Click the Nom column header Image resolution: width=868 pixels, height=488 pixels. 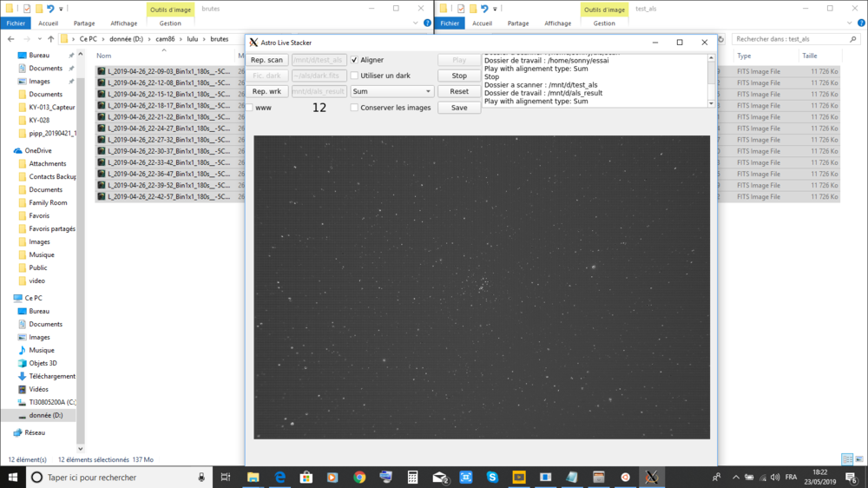103,56
